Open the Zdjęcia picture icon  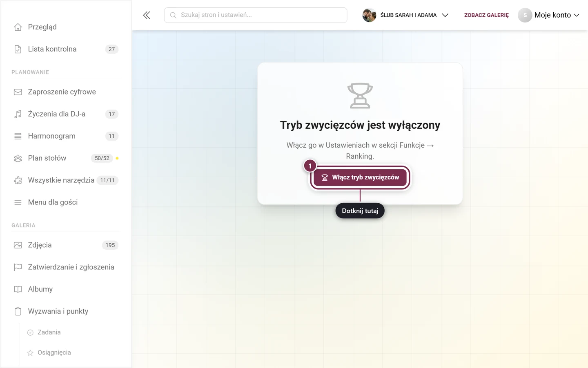pyautogui.click(x=18, y=245)
